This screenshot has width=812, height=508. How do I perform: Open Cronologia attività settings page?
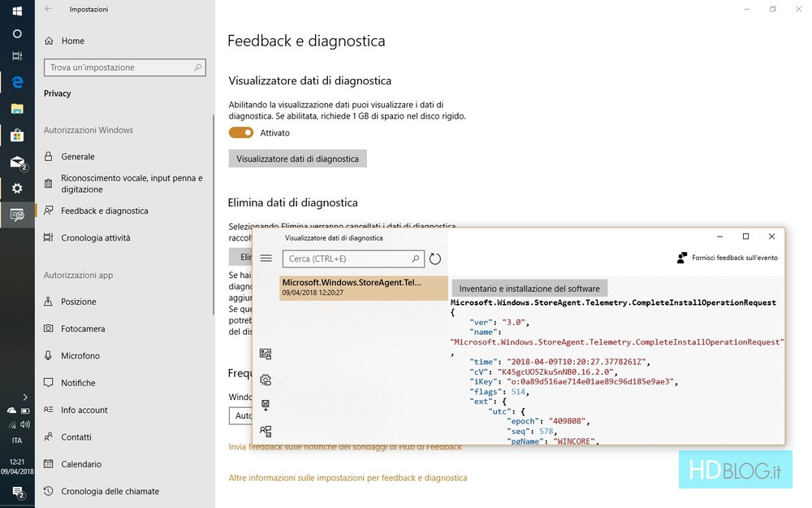[x=95, y=238]
